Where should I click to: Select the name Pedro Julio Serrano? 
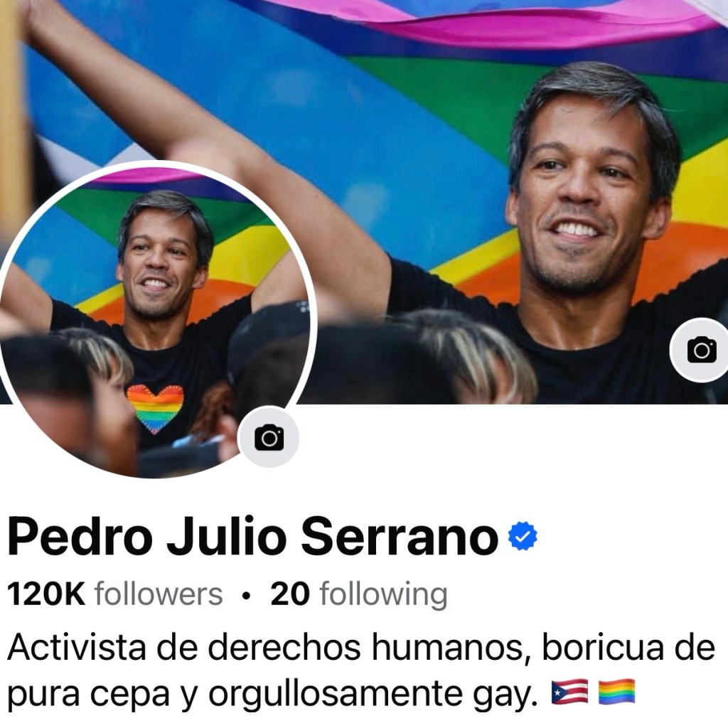[253, 536]
